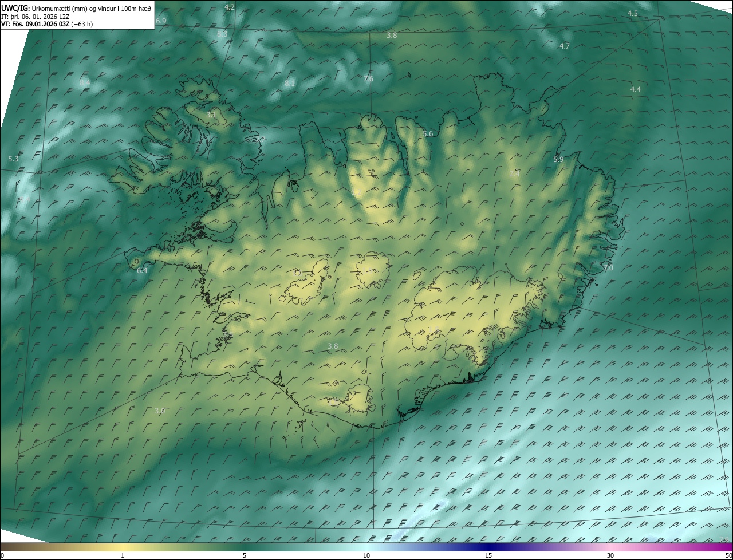Select the 8.3 value label

[222, 34]
